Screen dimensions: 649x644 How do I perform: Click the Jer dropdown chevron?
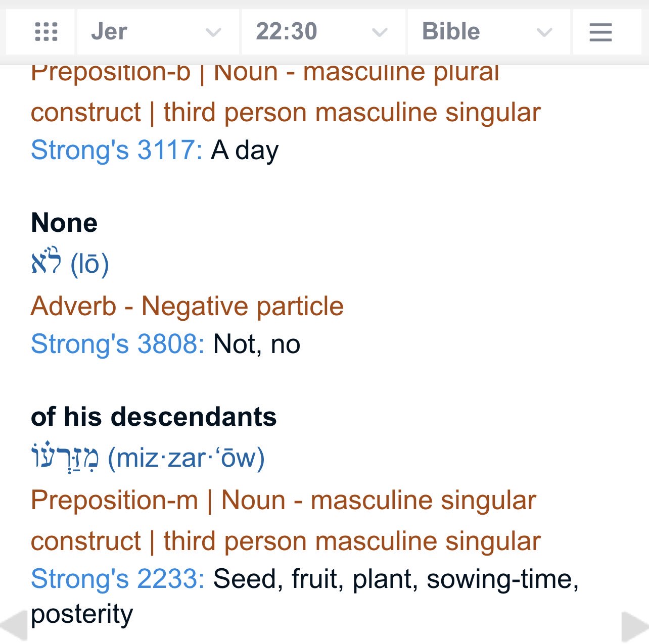(x=214, y=33)
